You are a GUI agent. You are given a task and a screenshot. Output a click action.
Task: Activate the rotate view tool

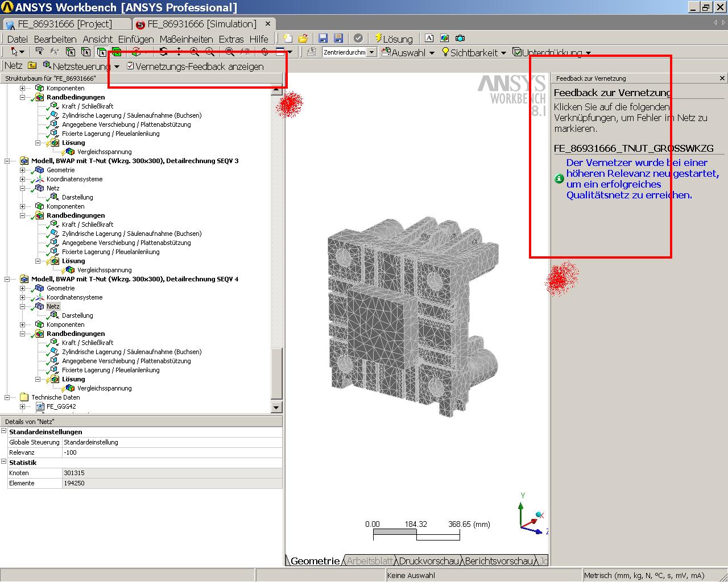point(164,52)
